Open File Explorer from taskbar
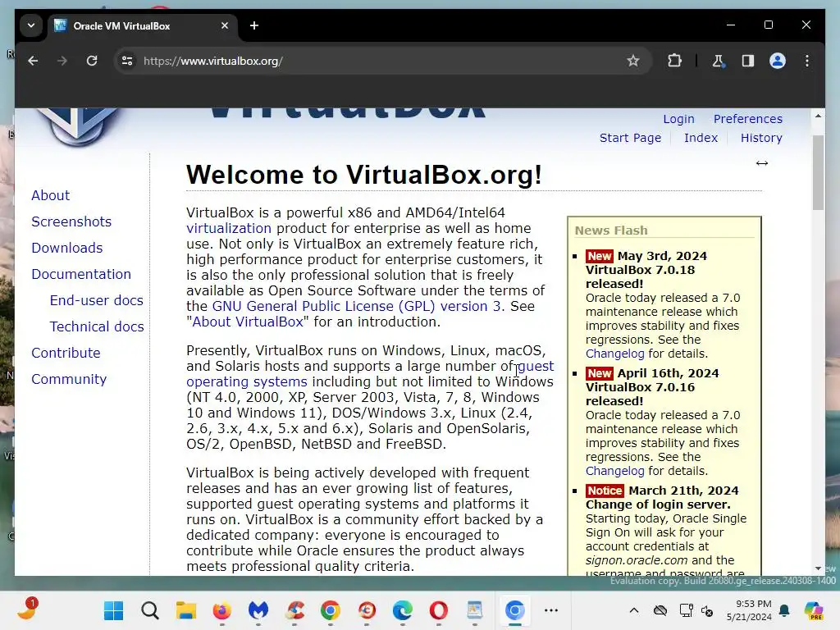 coord(186,610)
